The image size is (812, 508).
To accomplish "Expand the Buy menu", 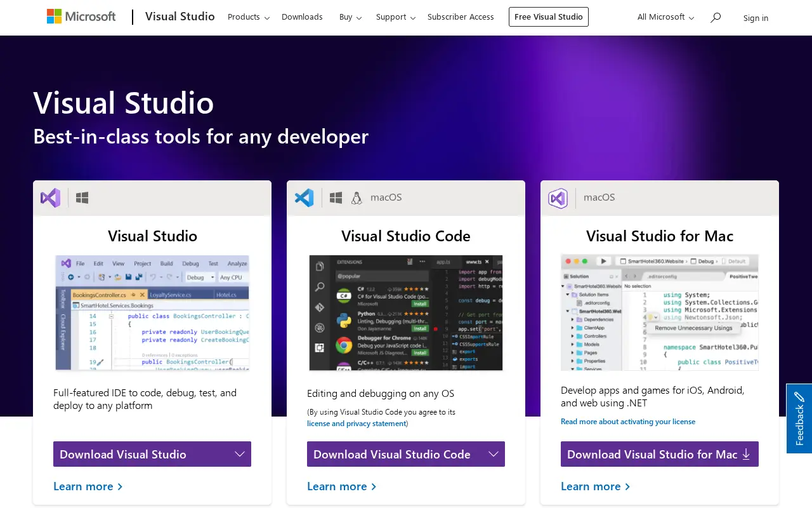I will [x=350, y=17].
